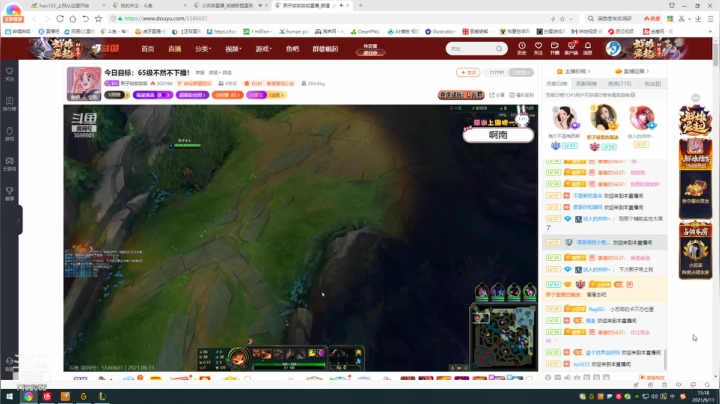Viewport: 720px width, 404px height.
Task: Click the address-bar star favorite icon
Action: (x=562, y=19)
